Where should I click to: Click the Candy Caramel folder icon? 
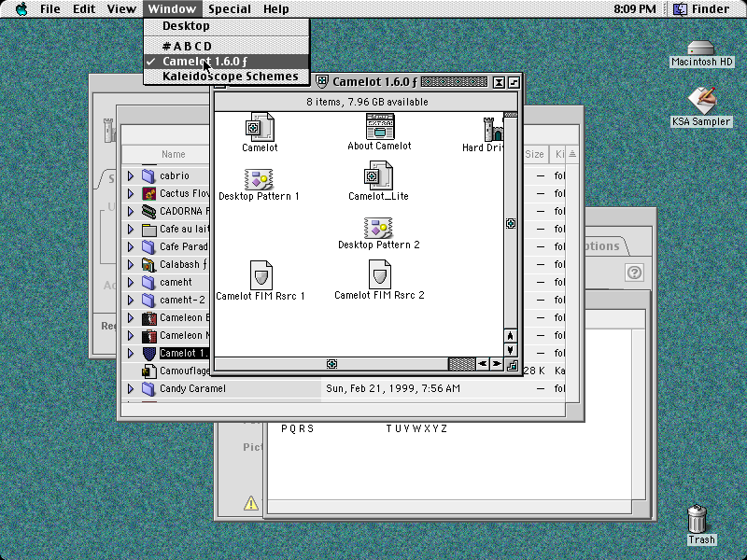pos(148,388)
